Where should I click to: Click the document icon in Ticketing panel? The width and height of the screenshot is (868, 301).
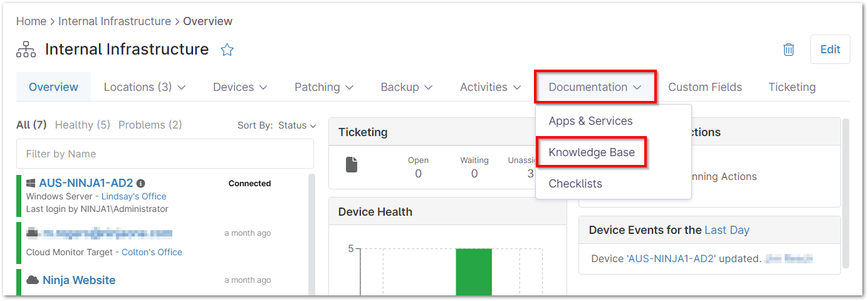pos(352,165)
